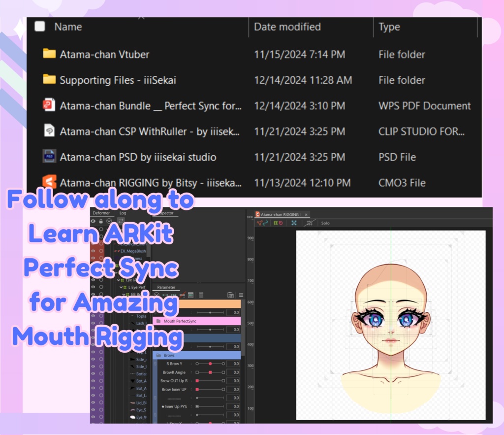504x435 pixels.
Task: Select the ArtMesh tool in the canvas toolbar
Action: (x=260, y=223)
